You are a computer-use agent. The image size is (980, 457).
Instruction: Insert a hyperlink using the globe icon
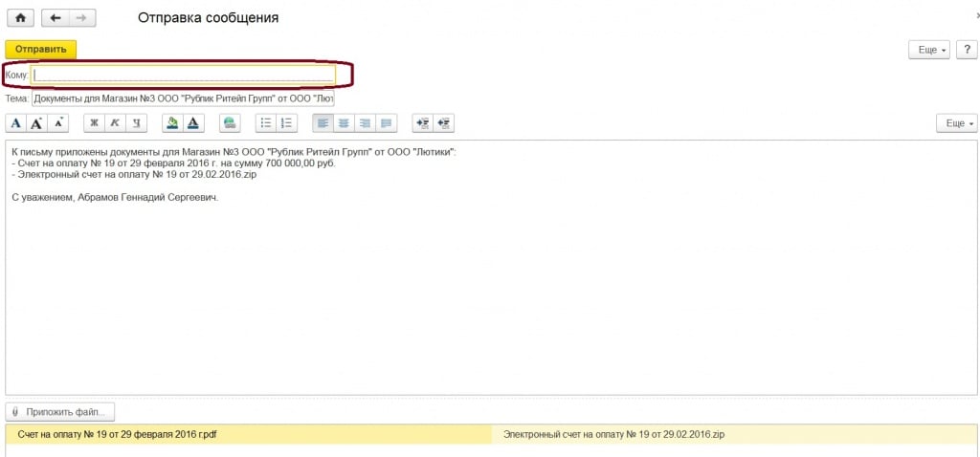point(230,123)
